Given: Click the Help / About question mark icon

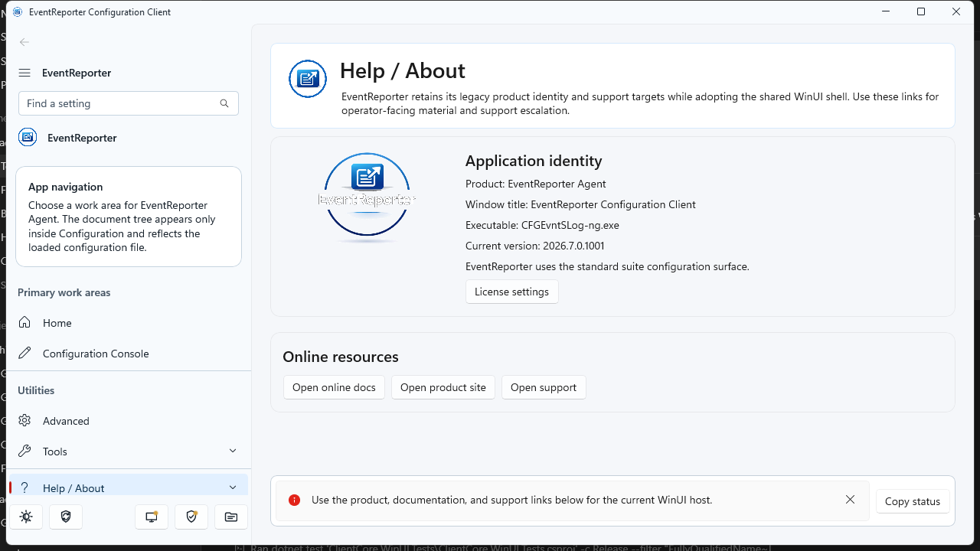Looking at the screenshot, I should (25, 488).
